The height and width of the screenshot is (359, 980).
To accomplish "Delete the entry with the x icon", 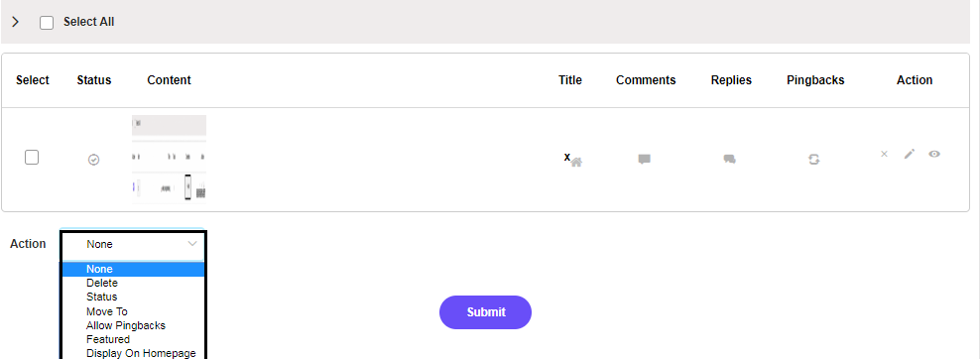I will [884, 154].
